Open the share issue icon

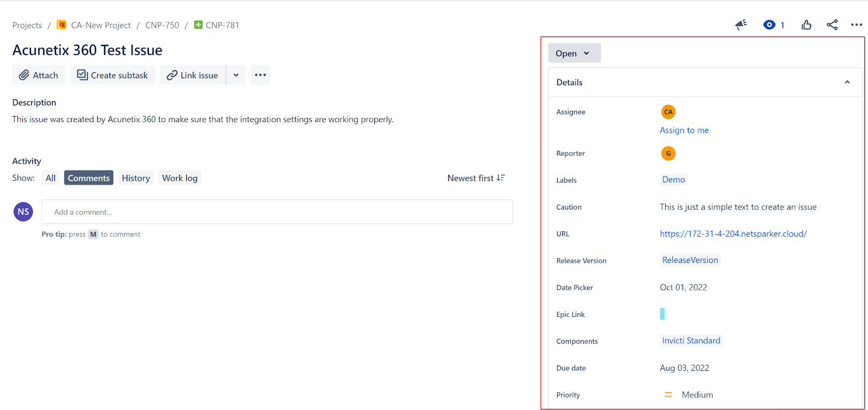point(832,25)
